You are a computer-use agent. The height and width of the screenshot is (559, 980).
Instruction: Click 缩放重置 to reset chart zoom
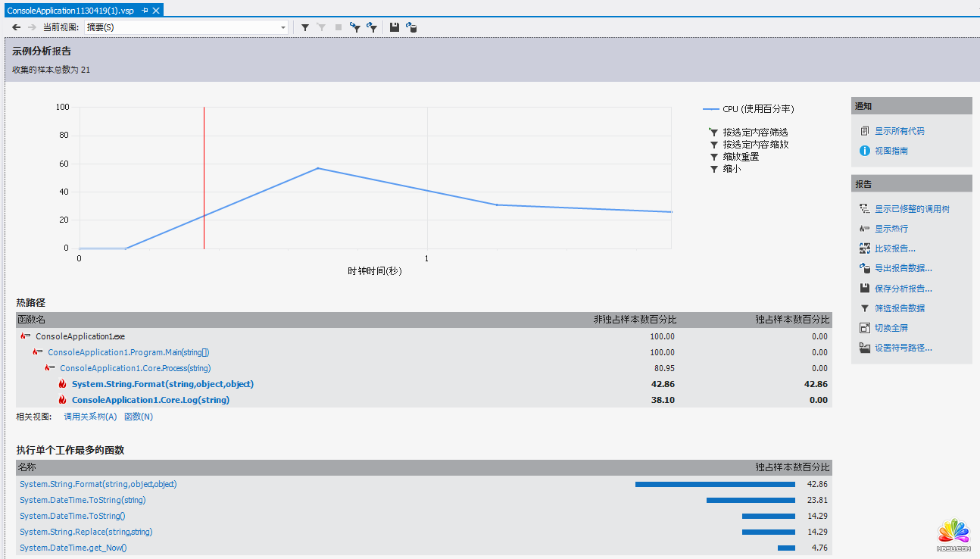(740, 157)
